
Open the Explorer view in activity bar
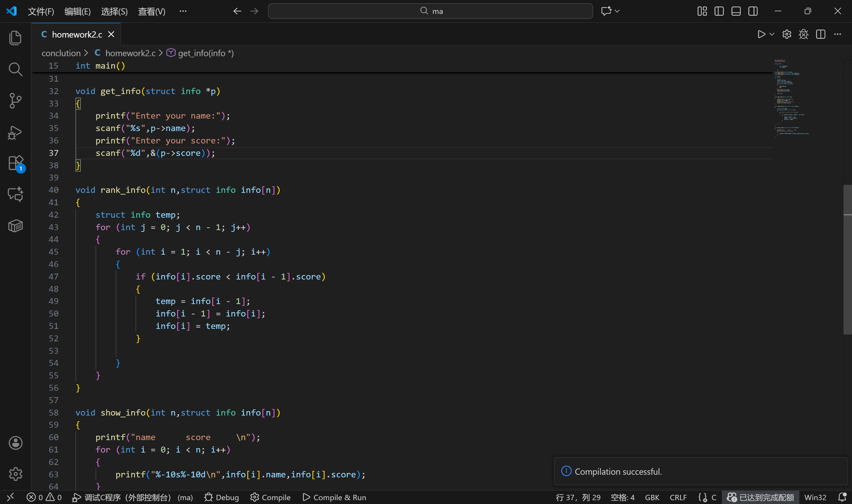15,37
